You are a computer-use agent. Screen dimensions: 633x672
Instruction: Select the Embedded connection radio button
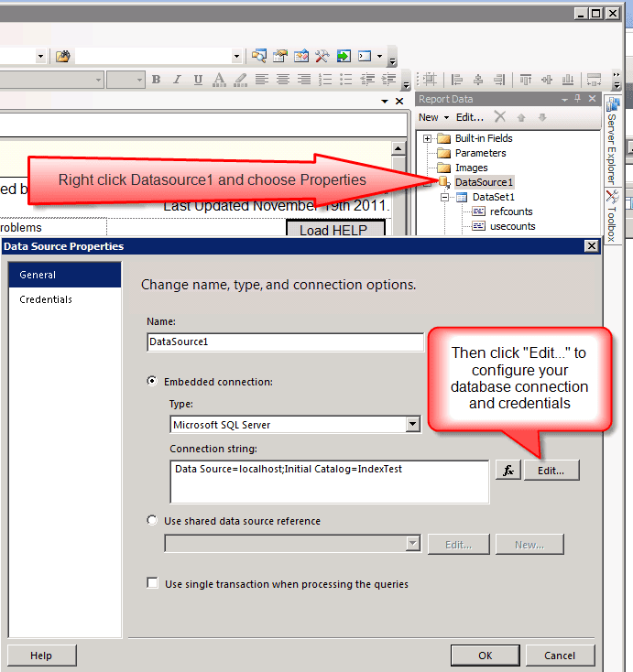[x=152, y=381]
